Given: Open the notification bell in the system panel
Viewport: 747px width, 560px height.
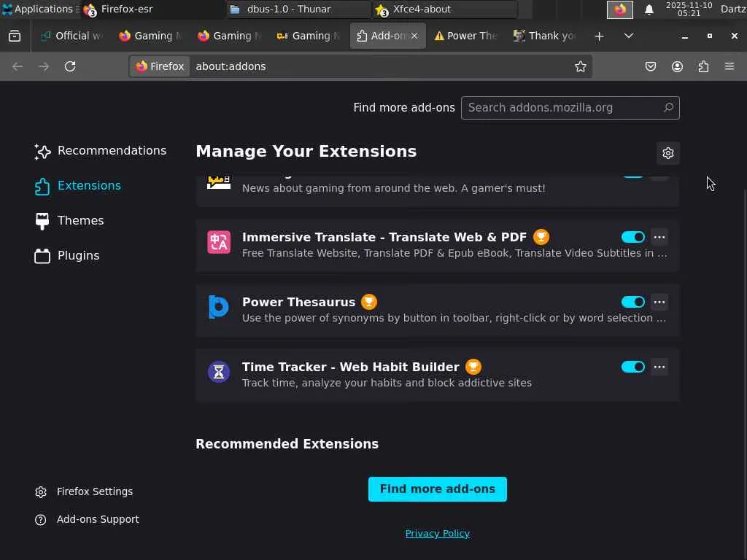Looking at the screenshot, I should click(649, 9).
